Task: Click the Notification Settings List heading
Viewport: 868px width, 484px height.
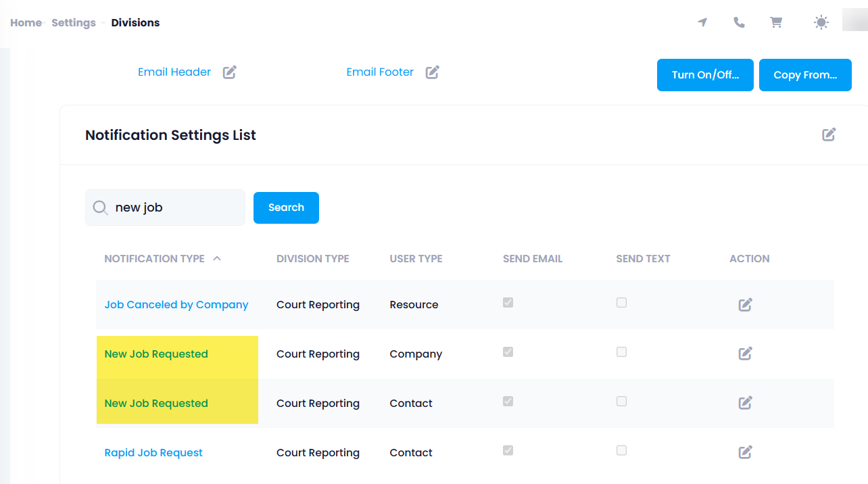Action: (170, 135)
